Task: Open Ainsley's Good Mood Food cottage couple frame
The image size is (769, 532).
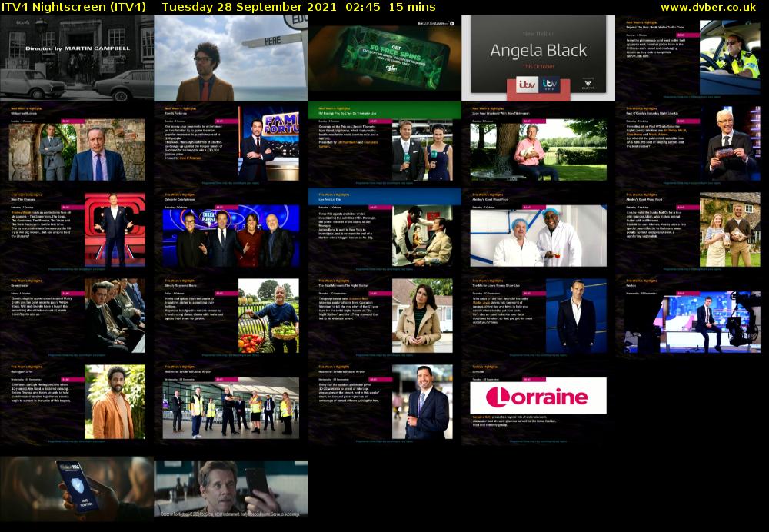Action: [692, 231]
